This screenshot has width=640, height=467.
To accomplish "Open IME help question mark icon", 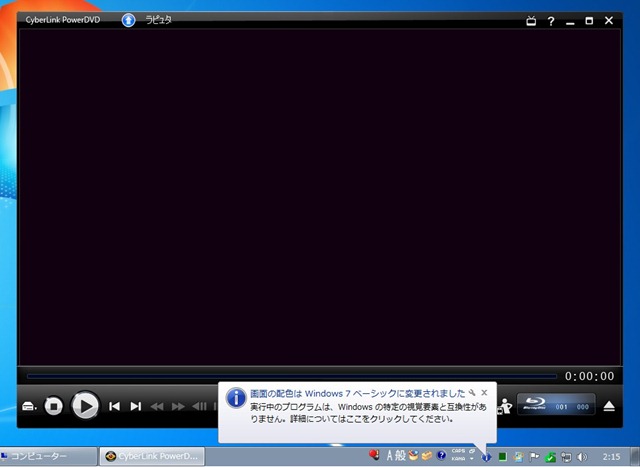I will point(441,455).
